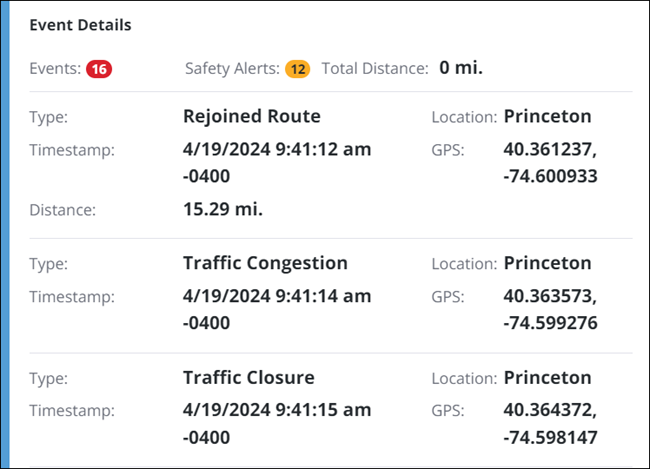Click the Events label text
The height and width of the screenshot is (469, 650).
pyautogui.click(x=55, y=69)
